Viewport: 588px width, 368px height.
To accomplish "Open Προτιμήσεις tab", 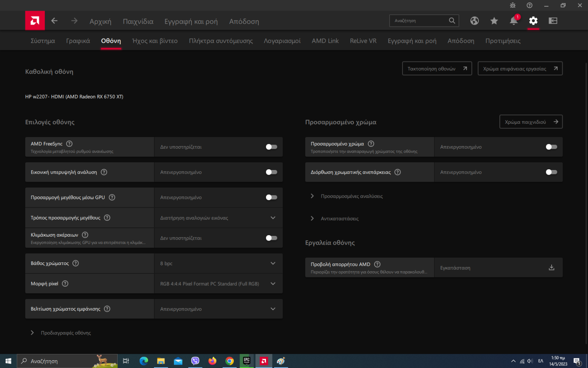I will pyautogui.click(x=503, y=41).
